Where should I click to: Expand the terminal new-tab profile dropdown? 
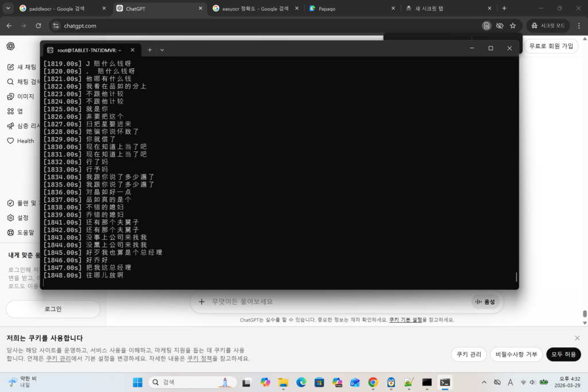tap(162, 50)
